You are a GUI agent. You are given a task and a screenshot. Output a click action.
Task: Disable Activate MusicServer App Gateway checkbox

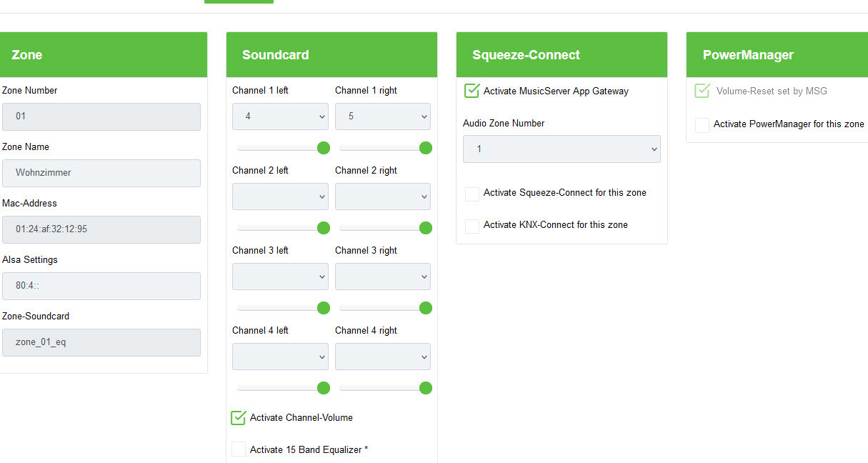[472, 91]
